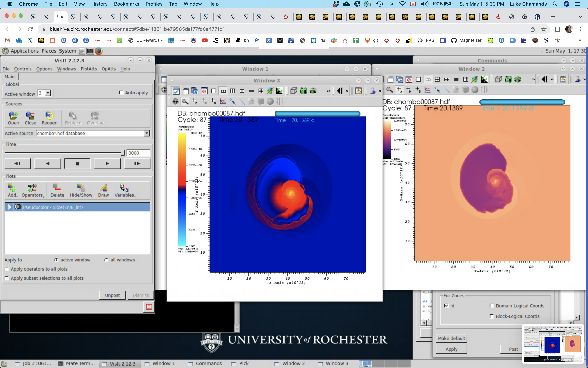The height and width of the screenshot is (368, 588).
Task: Click reset view camera icon in Window 3
Action: click(303, 91)
